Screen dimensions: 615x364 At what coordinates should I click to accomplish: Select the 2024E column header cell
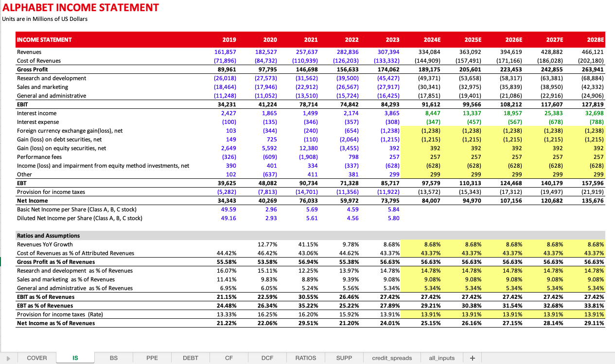point(432,40)
